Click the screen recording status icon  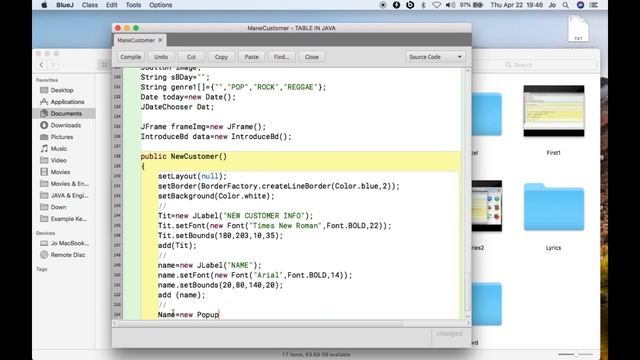382,5
